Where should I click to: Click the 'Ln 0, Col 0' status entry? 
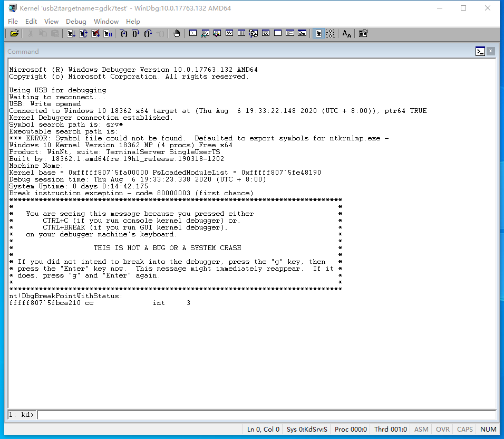(263, 430)
